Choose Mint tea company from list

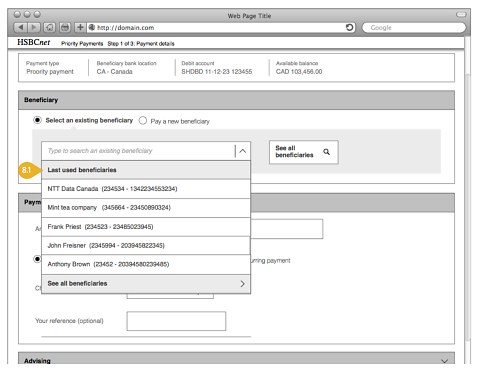(x=146, y=208)
